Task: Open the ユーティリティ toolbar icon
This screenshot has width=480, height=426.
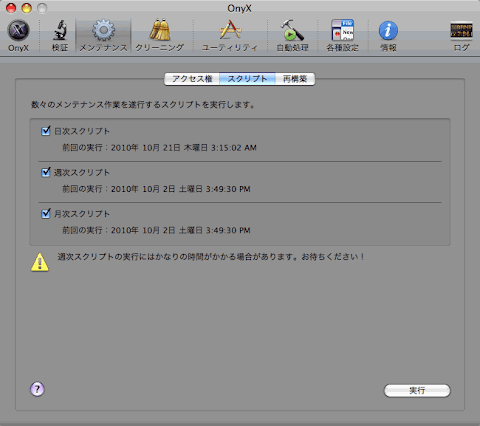Action: [x=230, y=36]
